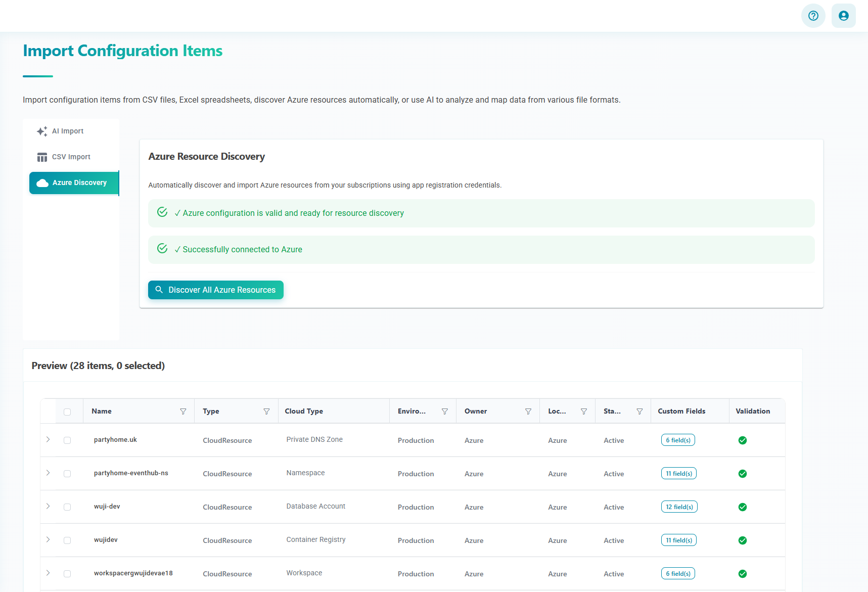Click the filter icon on the Type column
The width and height of the screenshot is (868, 592).
(x=266, y=411)
